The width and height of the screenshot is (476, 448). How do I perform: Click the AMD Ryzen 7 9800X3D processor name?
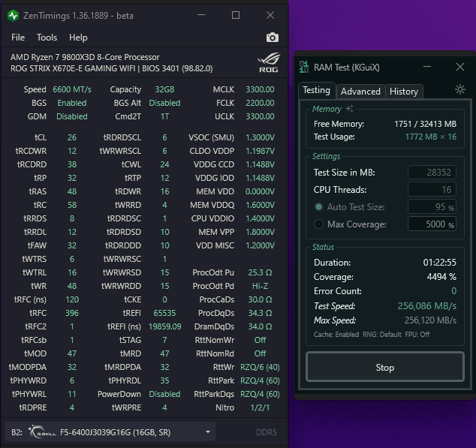[85, 57]
